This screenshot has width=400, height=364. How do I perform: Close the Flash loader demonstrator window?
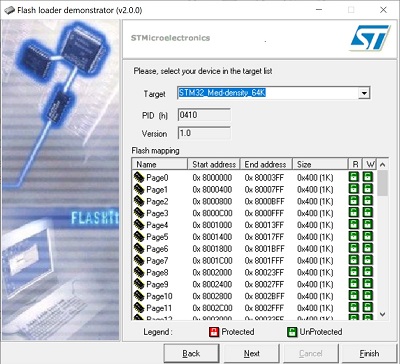pyautogui.click(x=383, y=10)
